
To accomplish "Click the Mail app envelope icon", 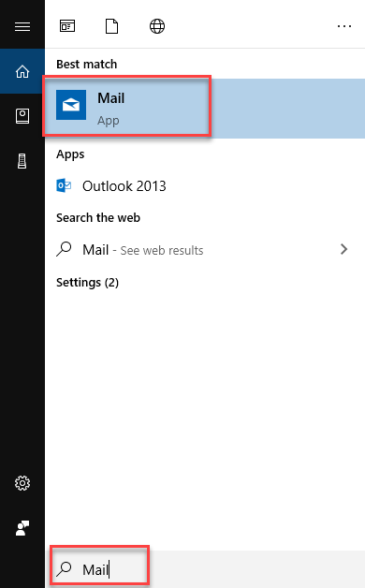I will (71, 105).
